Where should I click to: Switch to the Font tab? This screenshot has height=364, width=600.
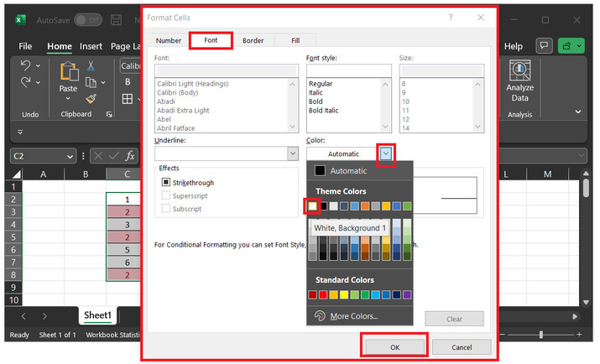coord(211,40)
